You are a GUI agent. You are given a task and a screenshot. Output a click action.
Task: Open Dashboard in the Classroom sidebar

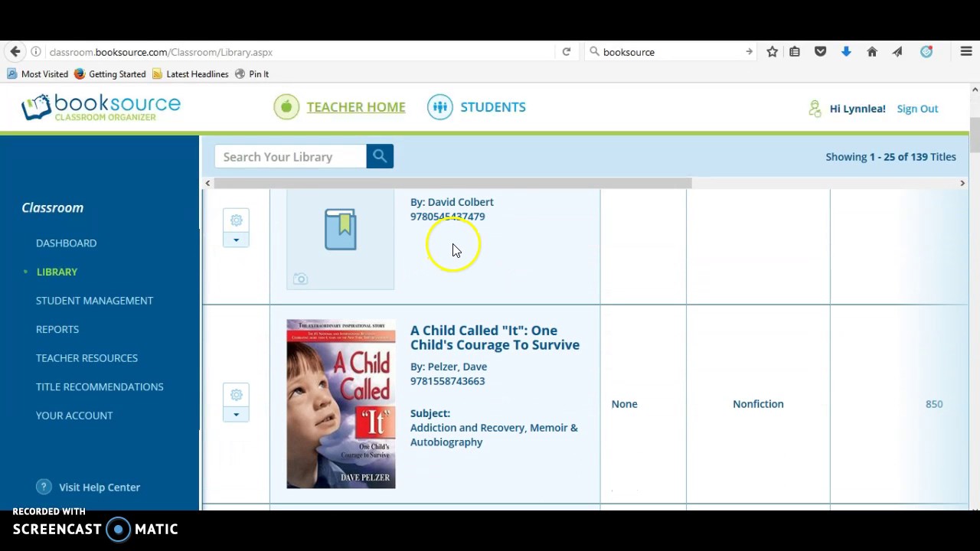(66, 243)
